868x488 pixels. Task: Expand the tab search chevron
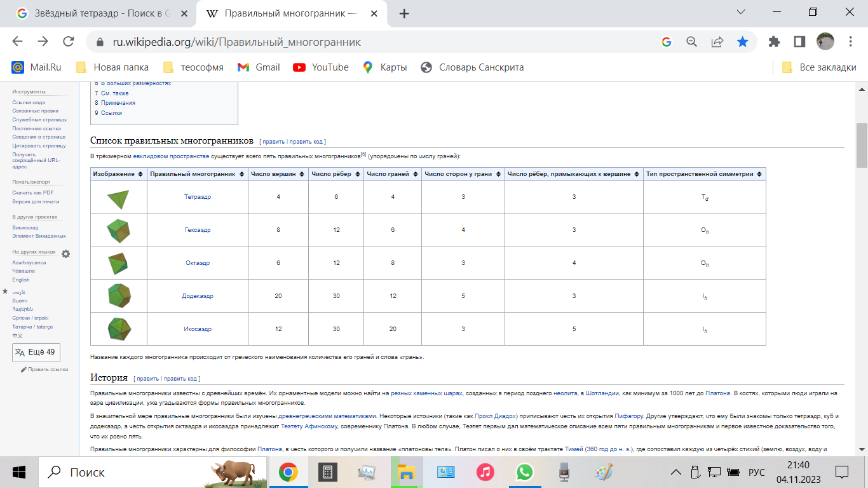(741, 13)
